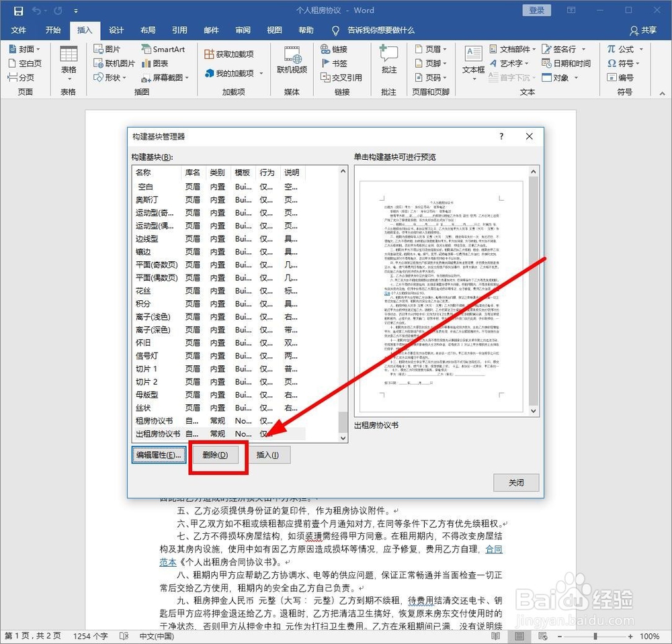
Task: Click the Delete (删除) button
Action: (x=215, y=455)
